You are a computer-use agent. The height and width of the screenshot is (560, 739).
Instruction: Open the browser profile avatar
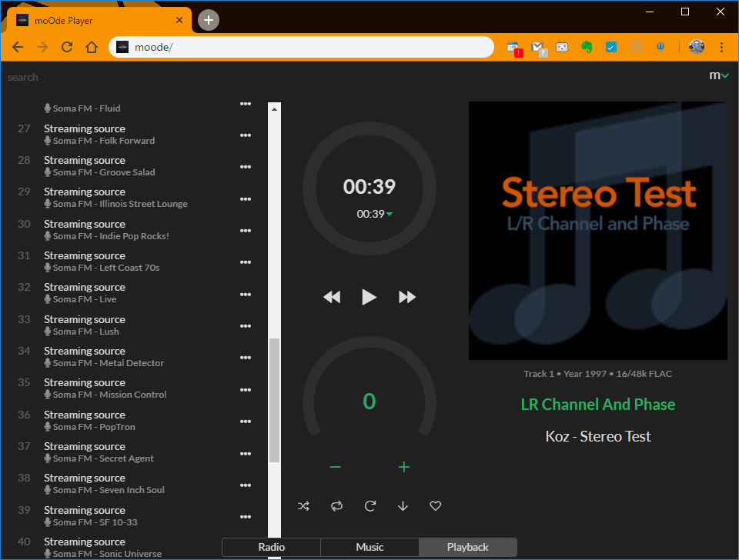(696, 47)
